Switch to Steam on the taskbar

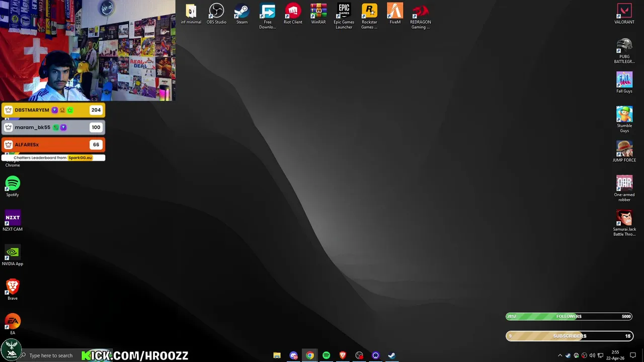point(392,355)
